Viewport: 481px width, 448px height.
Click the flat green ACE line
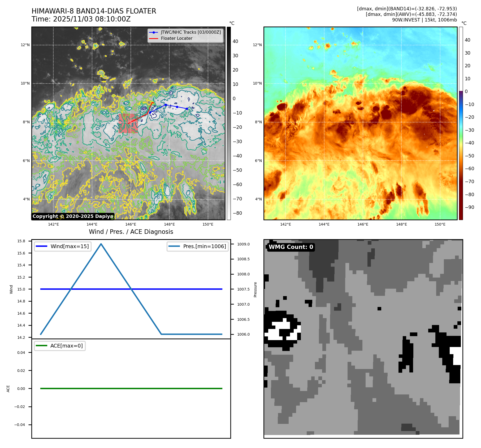click(131, 388)
